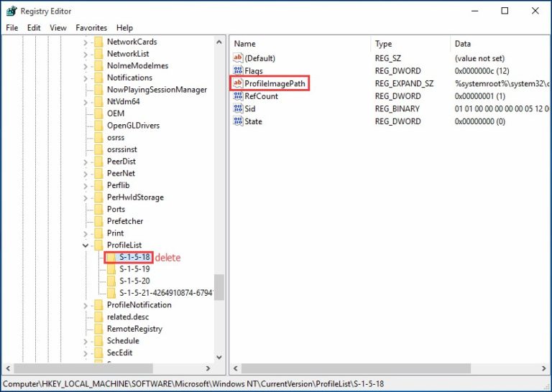552x392 pixels.
Task: Click the Notifications folder icon
Action: 98,78
